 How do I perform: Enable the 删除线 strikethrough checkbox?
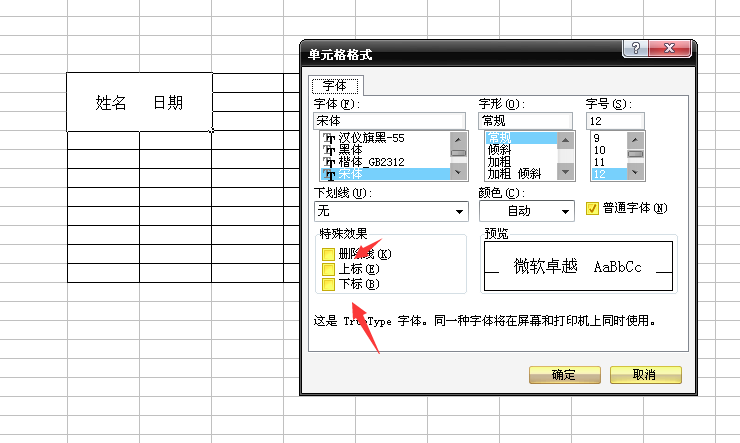328,254
